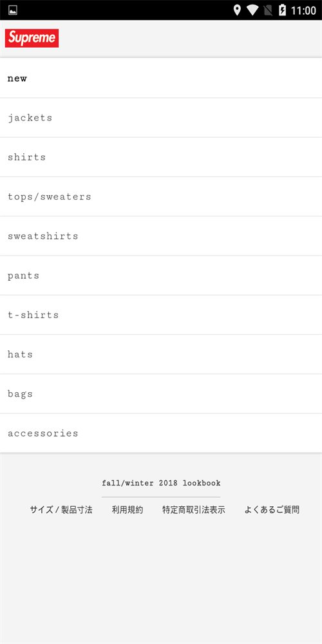Image resolution: width=322 pixels, height=644 pixels.
Task: Tap the location pin status icon
Action: pyautogui.click(x=237, y=10)
